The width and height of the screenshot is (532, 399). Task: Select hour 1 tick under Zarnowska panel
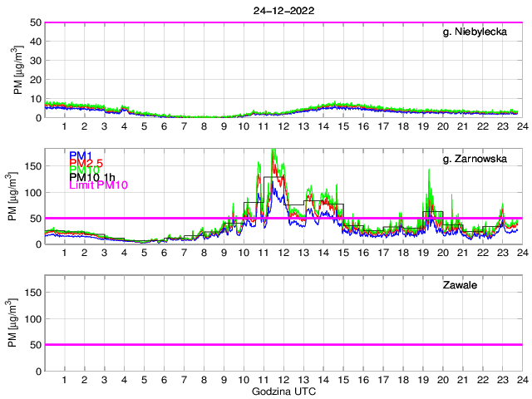coord(65,253)
